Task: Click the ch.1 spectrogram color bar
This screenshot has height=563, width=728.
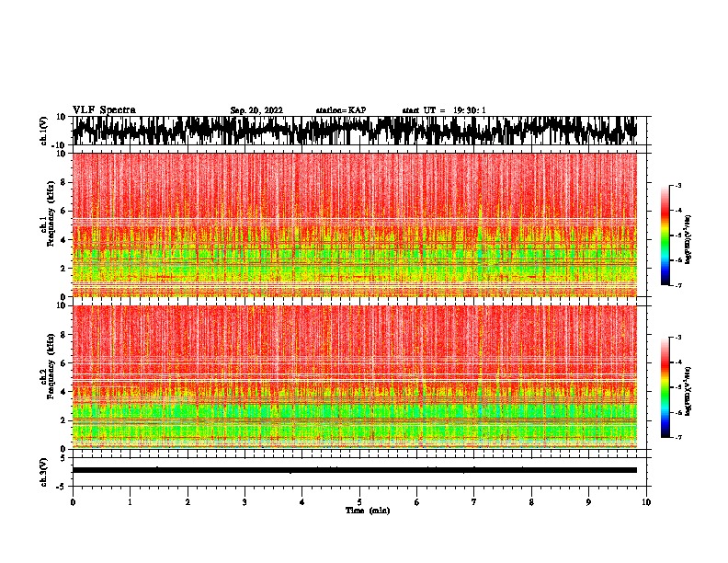Action: 665,236
